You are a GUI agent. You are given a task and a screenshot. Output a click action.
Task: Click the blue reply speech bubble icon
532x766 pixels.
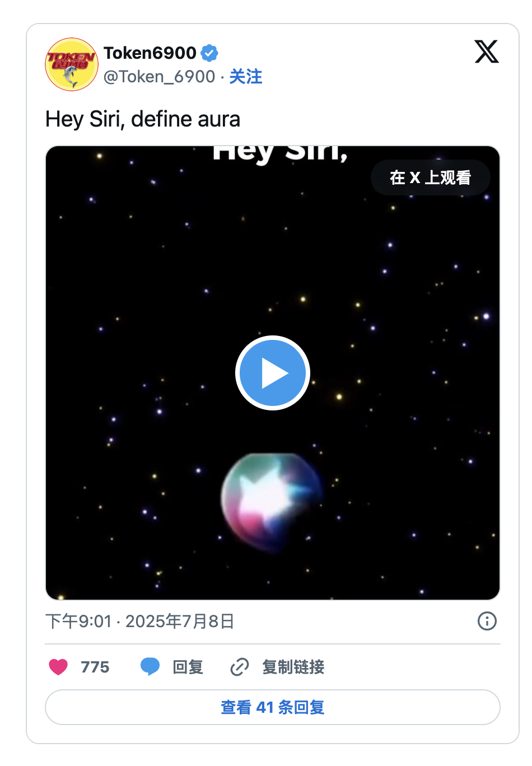pos(150,667)
